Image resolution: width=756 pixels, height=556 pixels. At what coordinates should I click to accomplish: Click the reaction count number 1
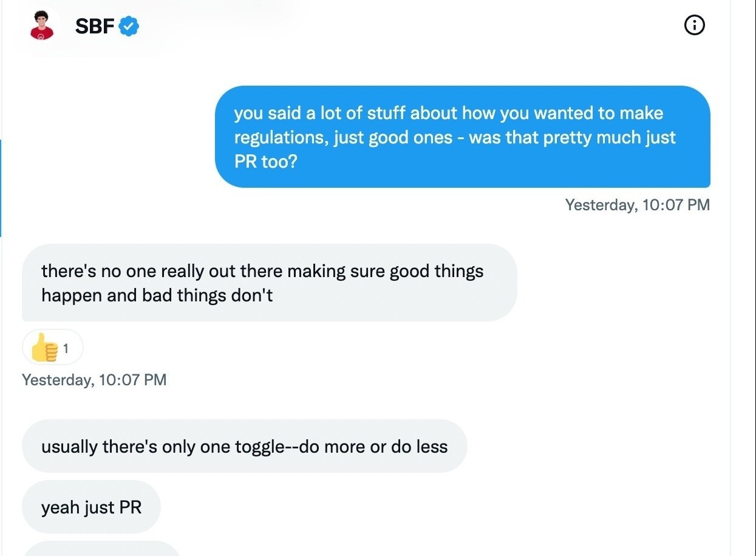point(66,349)
